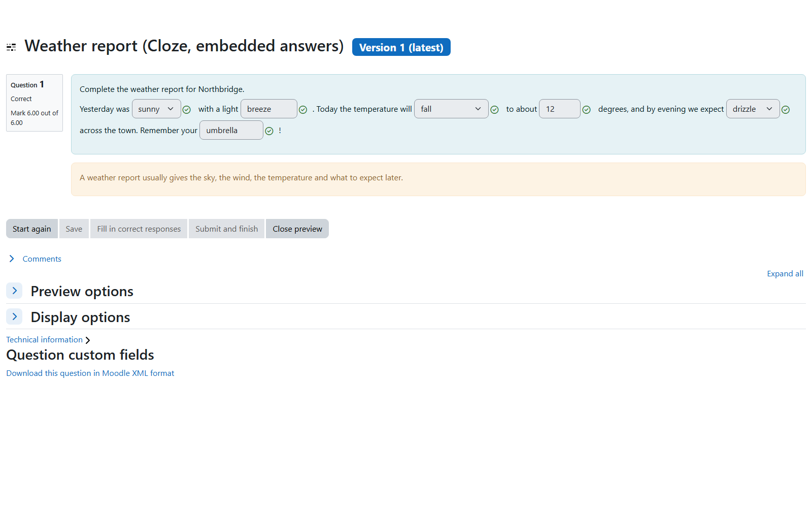
Task: Click the checkmark icon after drizzle dropdown
Action: [x=786, y=110]
